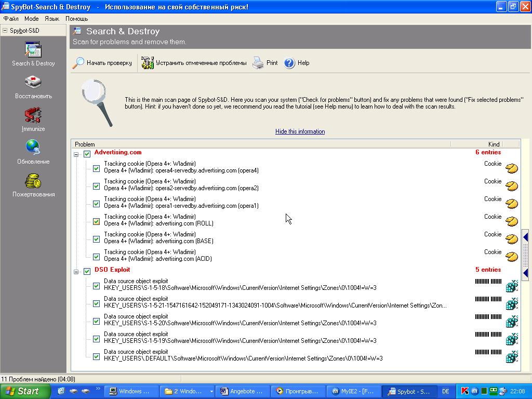
Task: Uncheck the DSO Exploit group checkbox
Action: click(x=87, y=271)
